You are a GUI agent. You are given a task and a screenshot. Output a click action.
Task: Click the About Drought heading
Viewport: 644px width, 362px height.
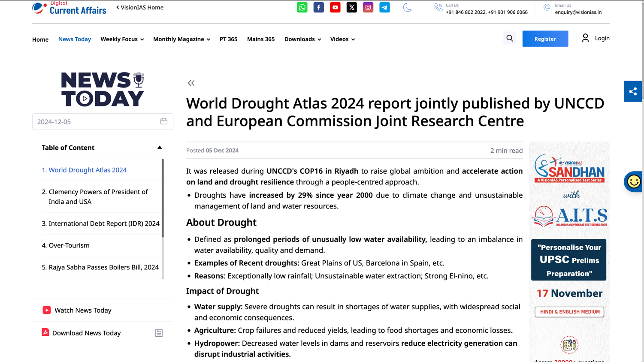point(221,222)
